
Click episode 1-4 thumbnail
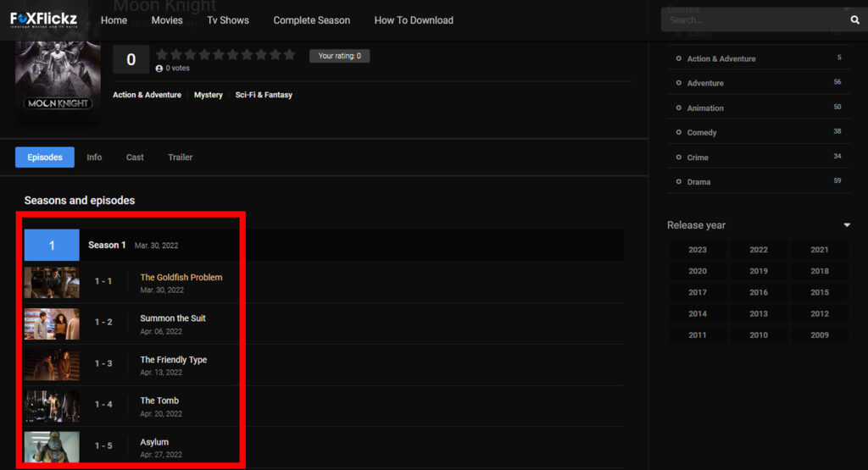pos(52,406)
